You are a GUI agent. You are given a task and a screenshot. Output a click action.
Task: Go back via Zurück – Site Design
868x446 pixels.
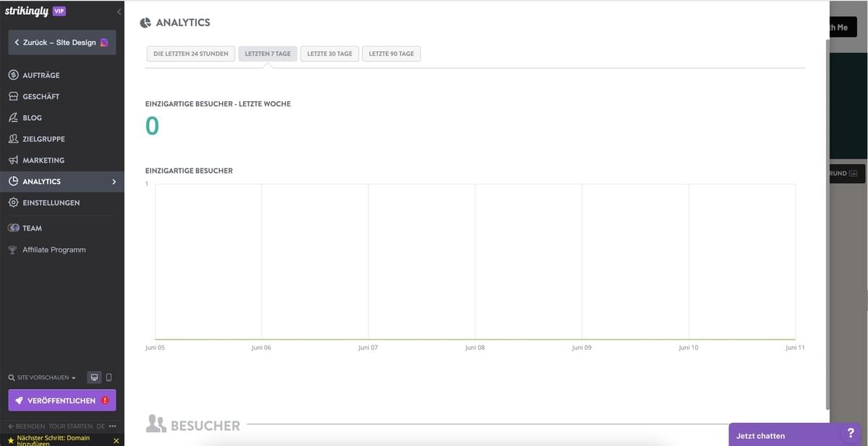(62, 43)
